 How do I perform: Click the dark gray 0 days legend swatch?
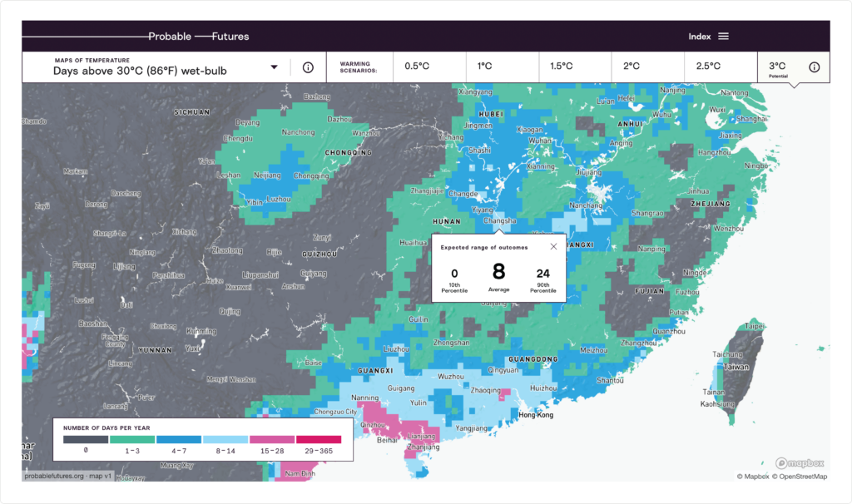pyautogui.click(x=86, y=439)
